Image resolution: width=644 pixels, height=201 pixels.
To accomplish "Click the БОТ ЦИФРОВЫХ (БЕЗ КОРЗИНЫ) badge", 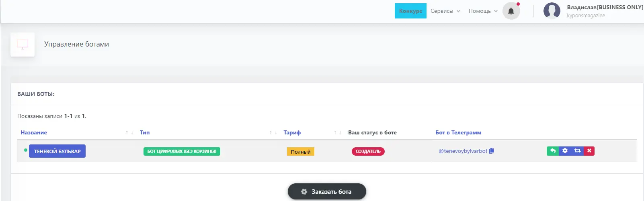I will click(x=182, y=151).
